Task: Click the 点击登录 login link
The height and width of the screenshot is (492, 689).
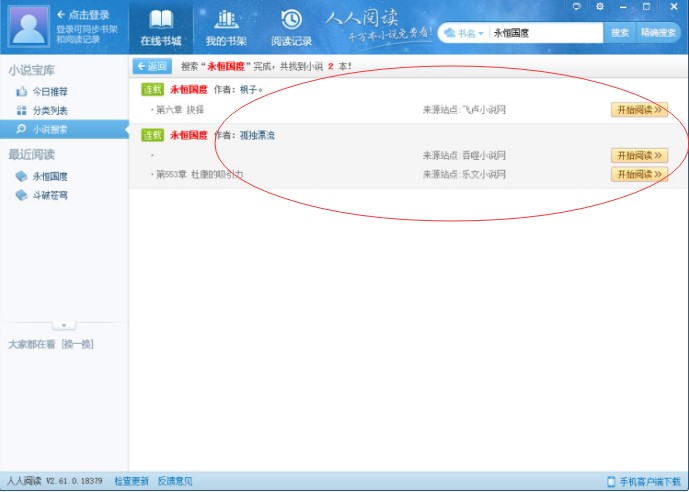Action: tap(83, 15)
